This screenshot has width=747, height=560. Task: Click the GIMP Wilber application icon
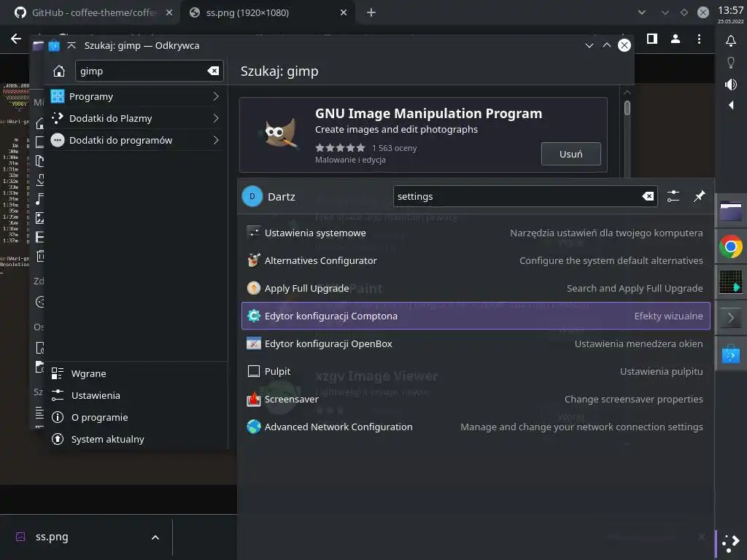click(x=281, y=133)
